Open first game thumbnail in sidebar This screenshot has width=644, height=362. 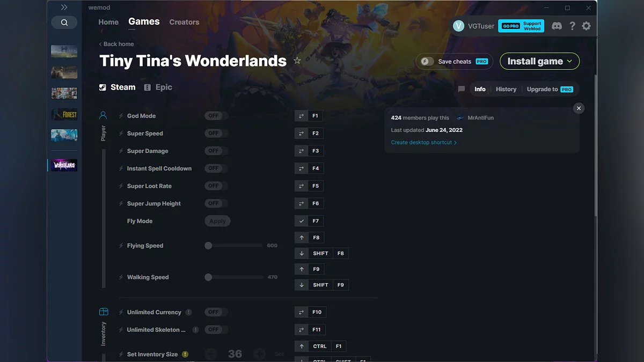[x=64, y=51]
